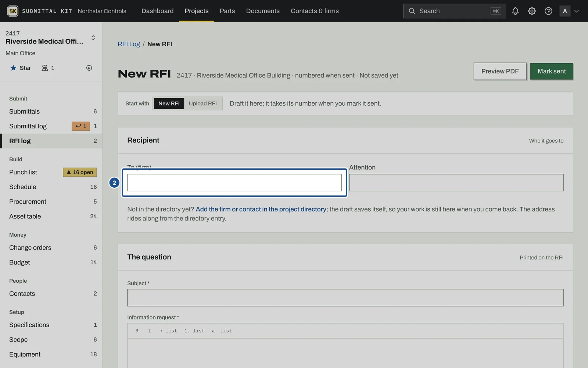Open the notifications bell
Viewport: 588px width, 368px height.
[x=515, y=11]
